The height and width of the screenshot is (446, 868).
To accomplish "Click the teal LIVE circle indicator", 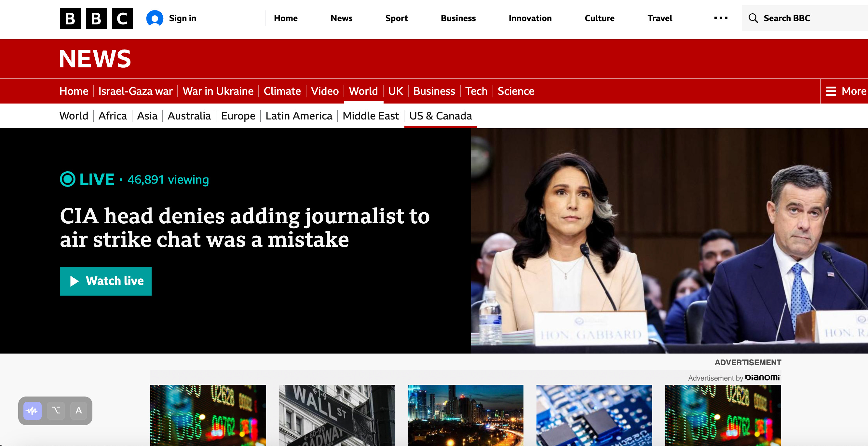I will tap(68, 179).
